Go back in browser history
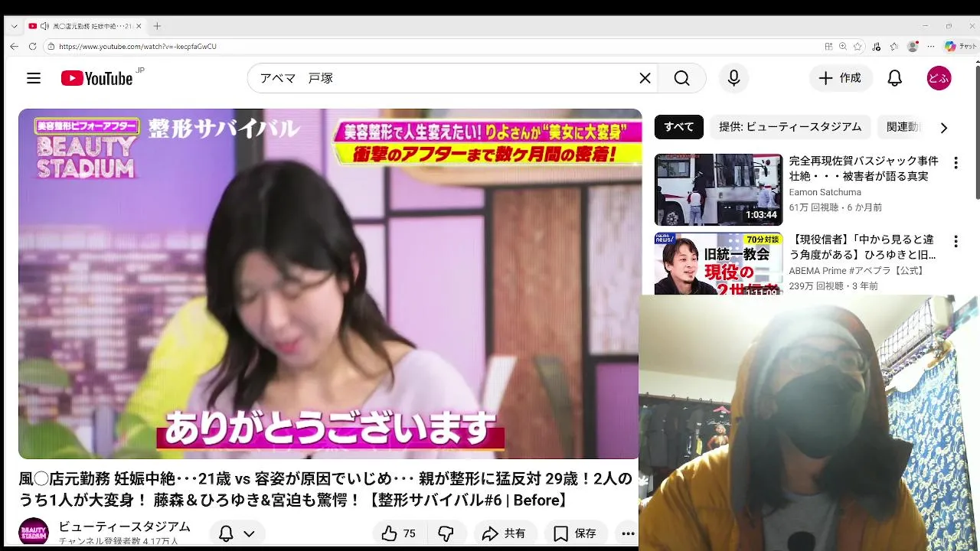Screen dimensions: 980x551 point(14,47)
